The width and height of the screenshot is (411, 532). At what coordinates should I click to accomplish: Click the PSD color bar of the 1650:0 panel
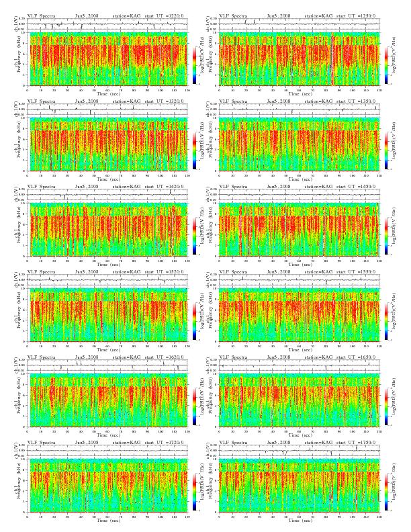[x=386, y=406]
